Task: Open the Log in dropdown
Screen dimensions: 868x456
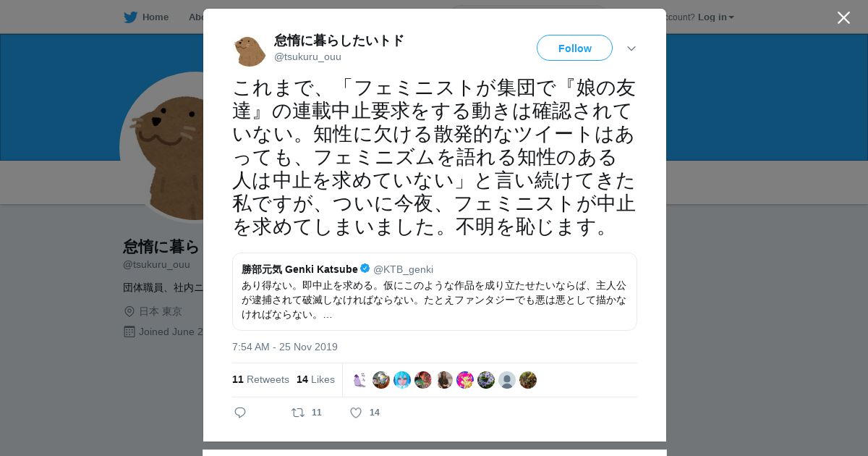Action: pos(715,17)
